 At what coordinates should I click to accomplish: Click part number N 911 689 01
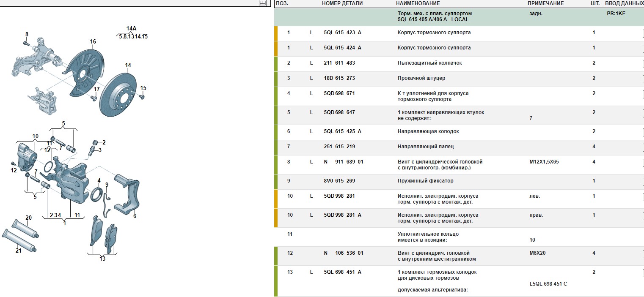344,162
